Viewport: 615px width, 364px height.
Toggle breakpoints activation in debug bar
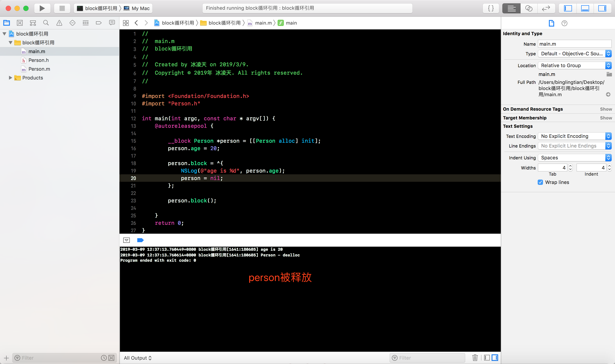[x=140, y=240]
